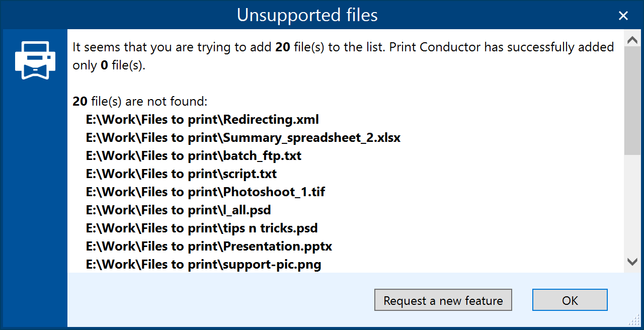Click the scroll up arrow
Viewport: 644px width, 330px height.
pos(632,40)
